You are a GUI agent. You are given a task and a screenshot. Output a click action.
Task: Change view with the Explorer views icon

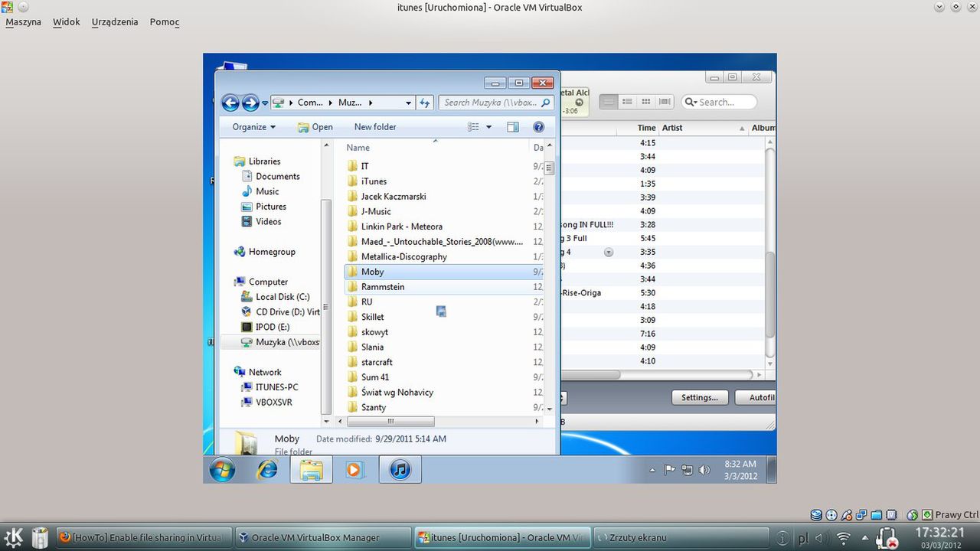474,127
